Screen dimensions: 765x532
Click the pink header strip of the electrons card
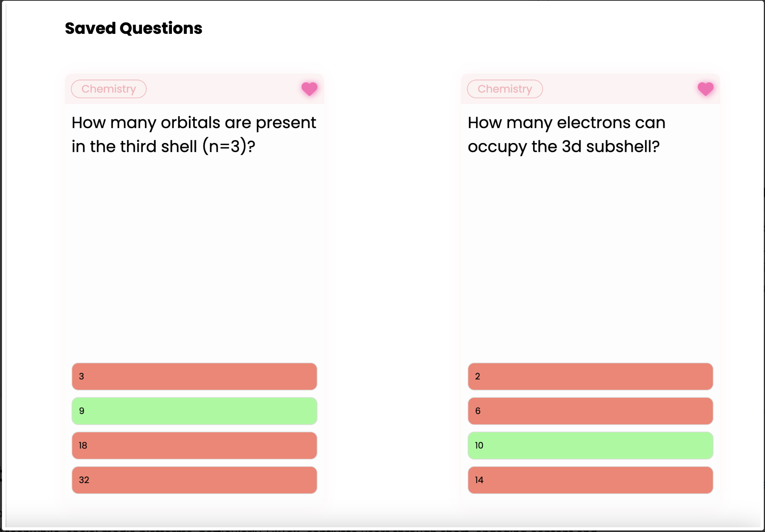[619, 89]
